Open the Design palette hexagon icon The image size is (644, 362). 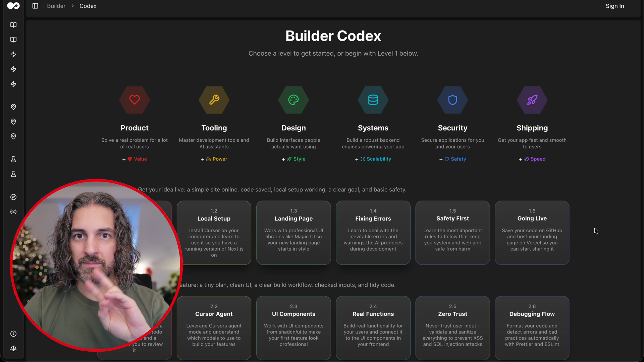(x=293, y=100)
